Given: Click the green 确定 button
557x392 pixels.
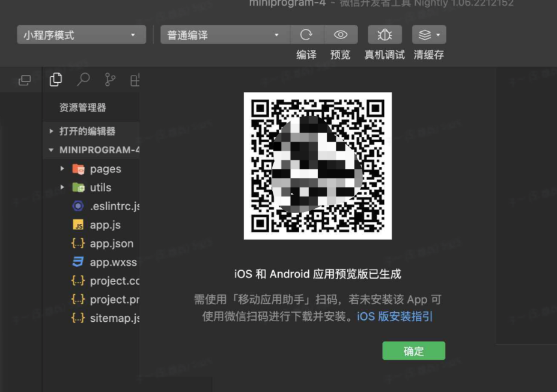Looking at the screenshot, I should (413, 351).
